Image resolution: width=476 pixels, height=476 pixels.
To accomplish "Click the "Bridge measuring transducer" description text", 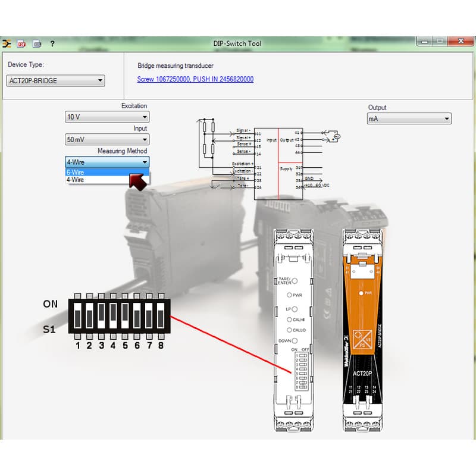I will click(x=176, y=65).
